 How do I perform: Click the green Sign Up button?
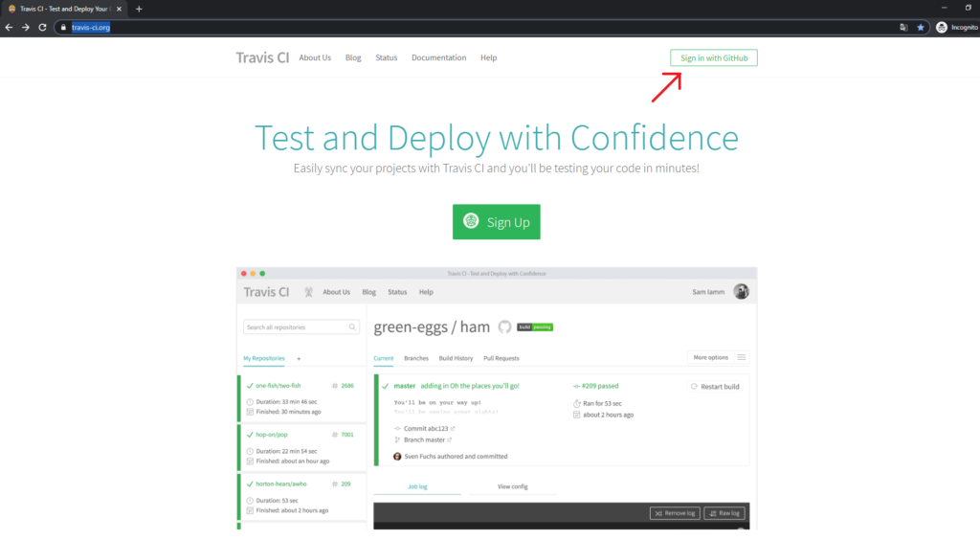496,222
